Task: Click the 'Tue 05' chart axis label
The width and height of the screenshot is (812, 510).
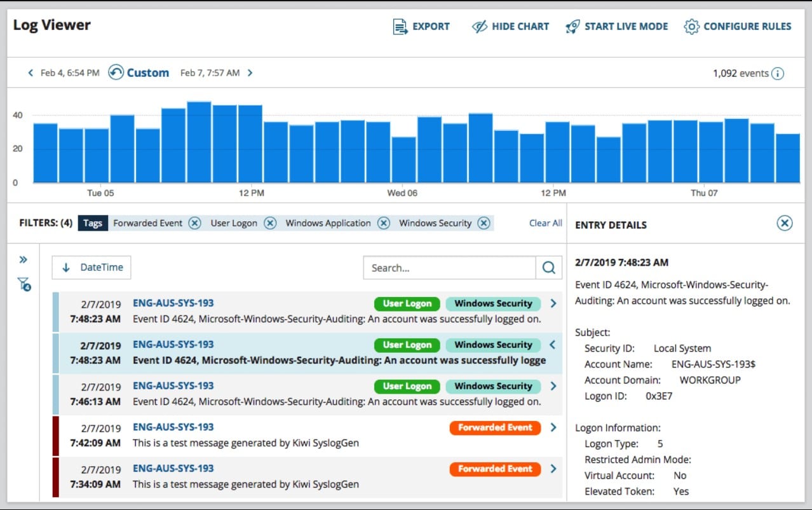Action: pyautogui.click(x=100, y=193)
